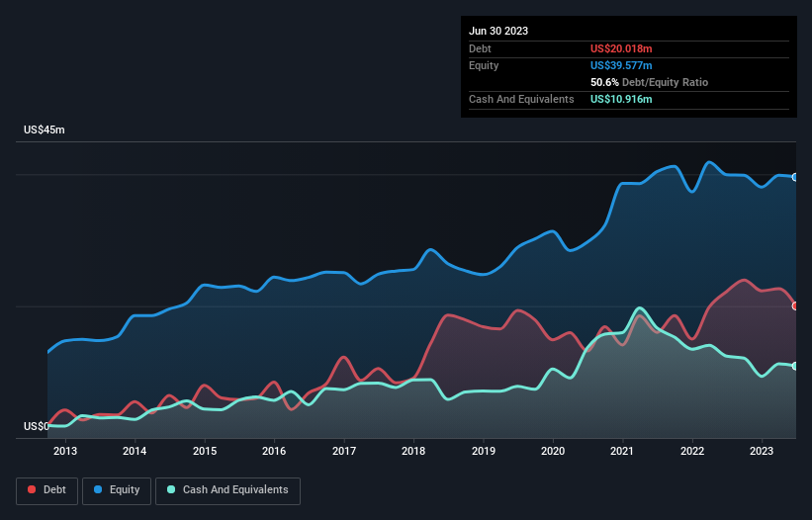Select the 2023 x-axis label
Screen dimensions: 812x520
[762, 451]
